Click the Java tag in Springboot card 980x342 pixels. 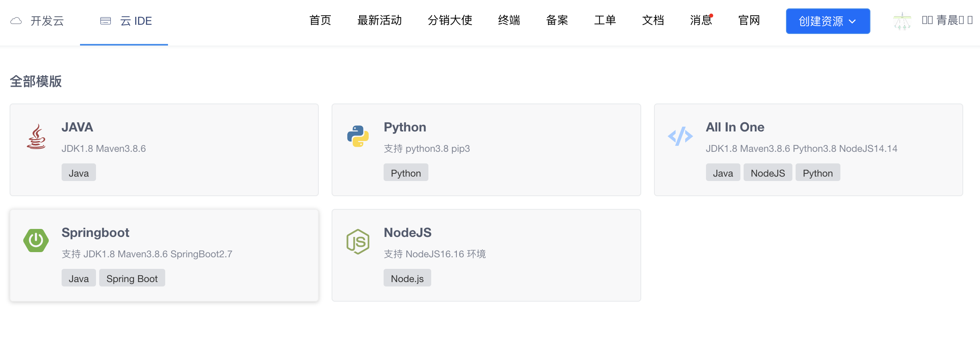79,278
